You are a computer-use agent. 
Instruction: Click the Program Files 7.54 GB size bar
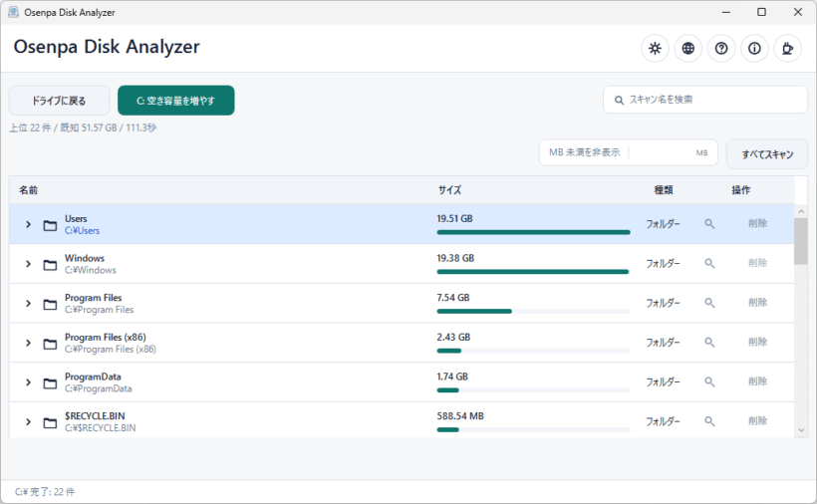pos(534,312)
